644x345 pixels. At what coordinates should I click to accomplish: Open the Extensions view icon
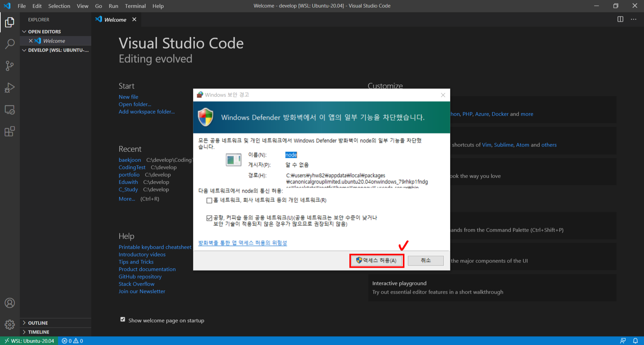pyautogui.click(x=10, y=131)
